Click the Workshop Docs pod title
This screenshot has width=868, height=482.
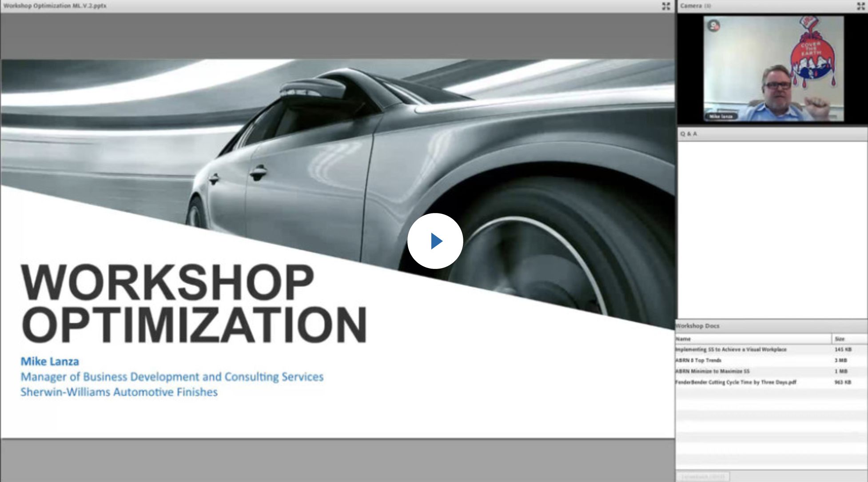(697, 326)
